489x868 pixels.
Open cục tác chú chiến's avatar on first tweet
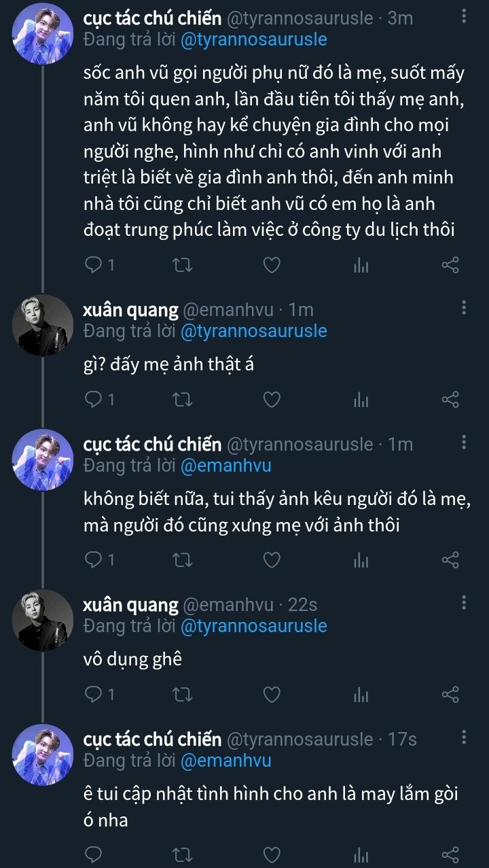point(43,33)
